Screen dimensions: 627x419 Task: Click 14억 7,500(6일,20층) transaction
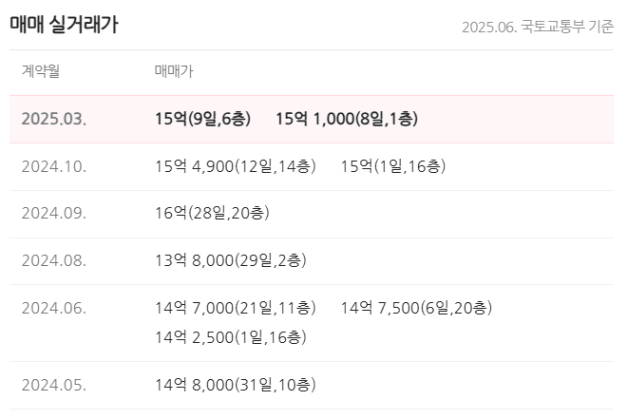click(416, 309)
